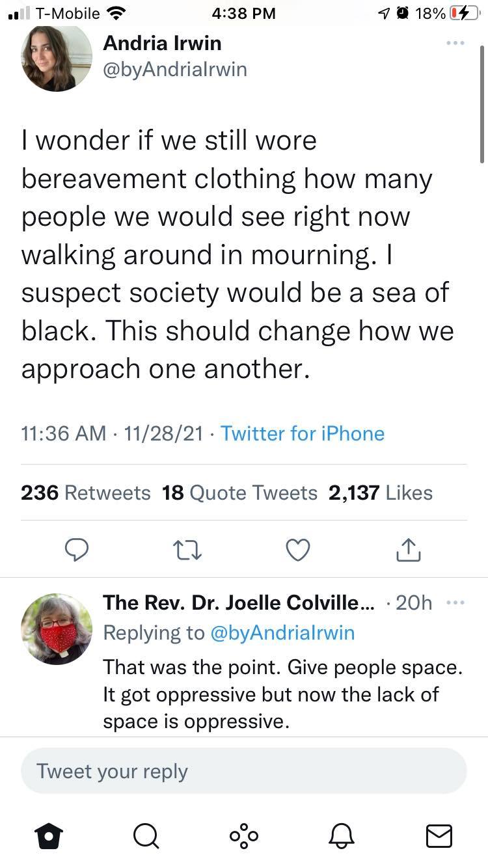This screenshot has height=868, width=488.
Task: View the 18 Quote Tweets
Action: click(239, 493)
